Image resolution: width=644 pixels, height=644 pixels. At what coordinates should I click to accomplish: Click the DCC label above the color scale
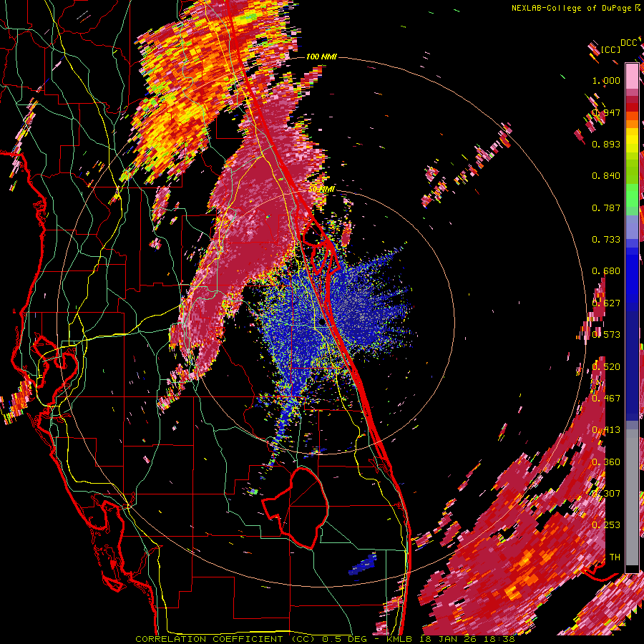tap(628, 43)
